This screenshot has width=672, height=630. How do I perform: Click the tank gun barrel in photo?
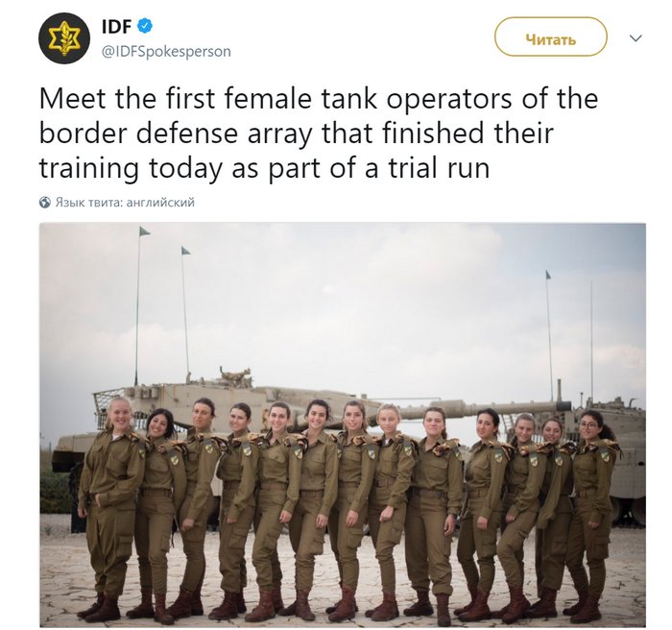click(471, 407)
